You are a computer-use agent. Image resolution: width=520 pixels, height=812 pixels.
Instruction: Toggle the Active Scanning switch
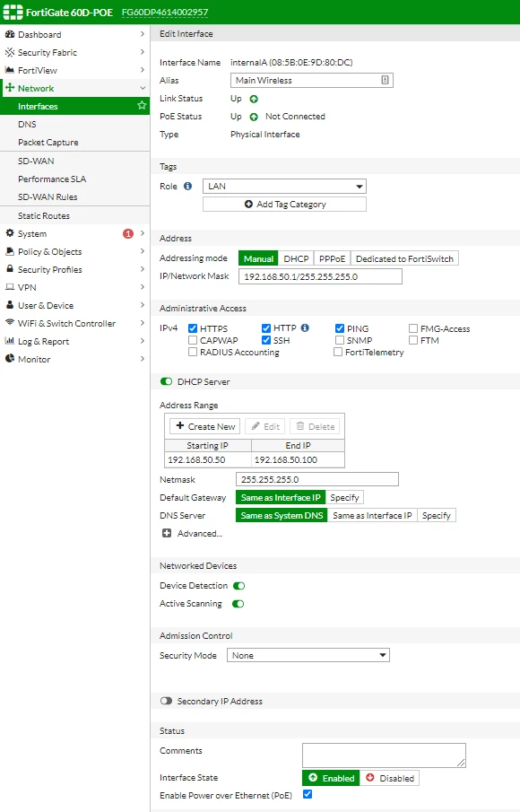238,604
